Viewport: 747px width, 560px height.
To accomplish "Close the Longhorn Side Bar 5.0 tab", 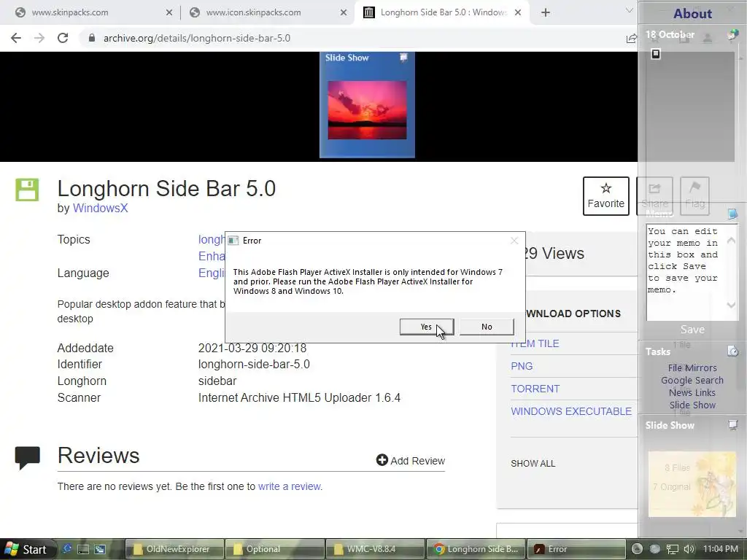I will pos(518,13).
